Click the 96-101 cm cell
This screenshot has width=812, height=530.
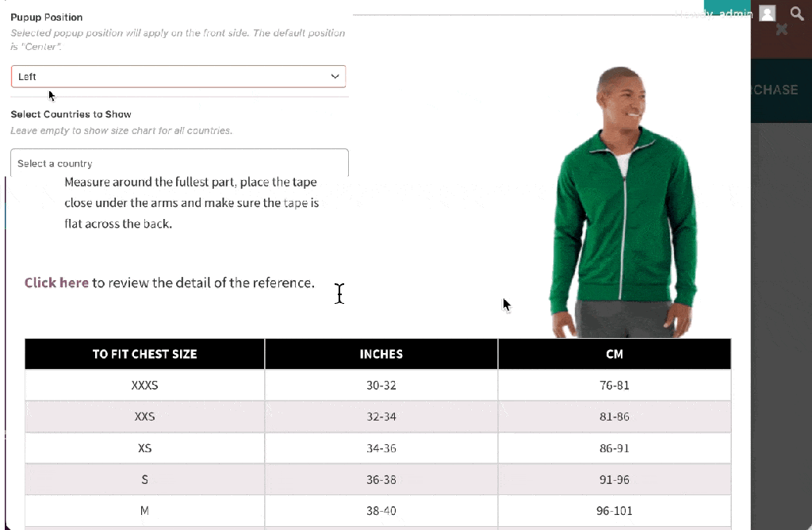615,511
